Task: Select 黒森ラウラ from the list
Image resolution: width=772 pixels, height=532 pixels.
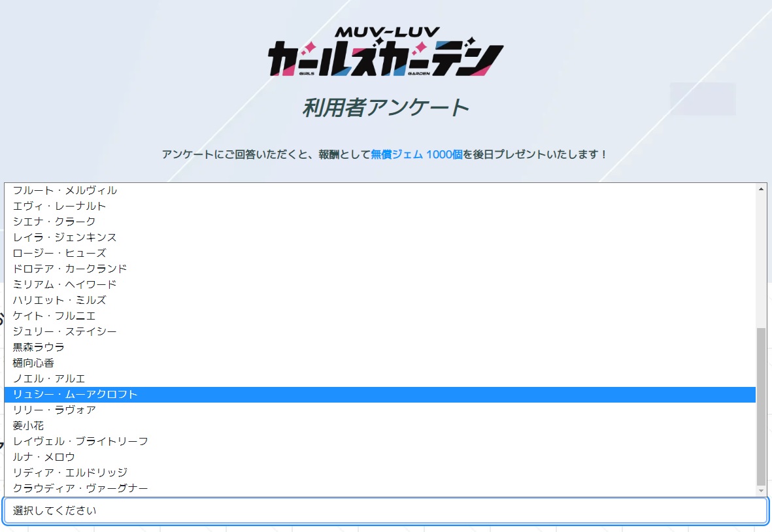Action: [39, 347]
